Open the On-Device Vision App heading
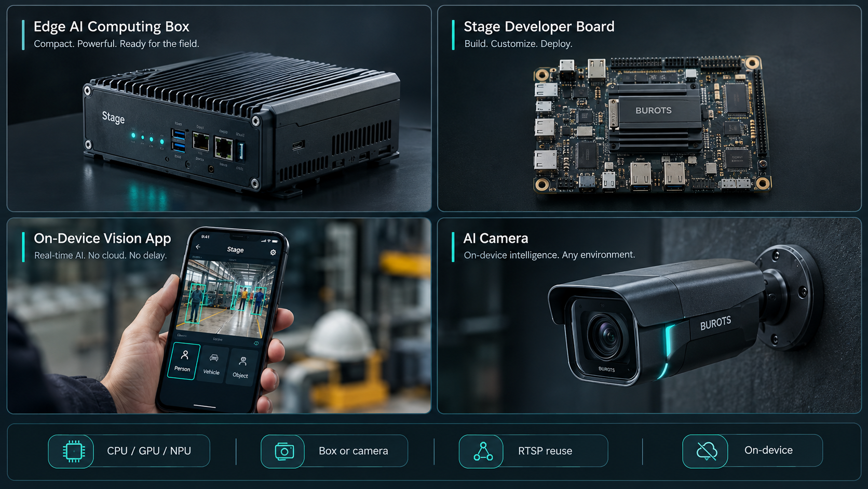The width and height of the screenshot is (868, 489). [x=102, y=239]
